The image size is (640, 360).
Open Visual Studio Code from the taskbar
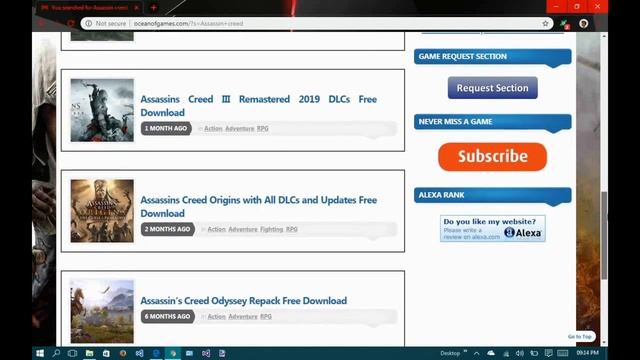[x=140, y=353]
